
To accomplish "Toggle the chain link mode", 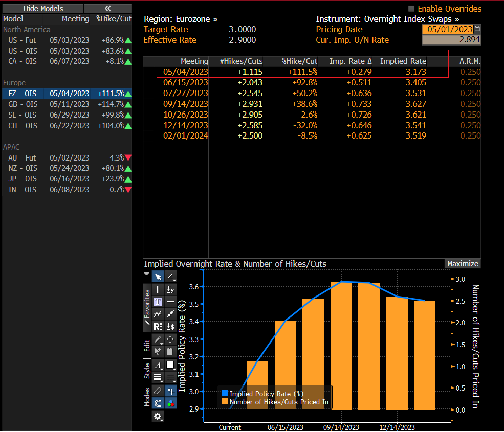I will [158, 391].
